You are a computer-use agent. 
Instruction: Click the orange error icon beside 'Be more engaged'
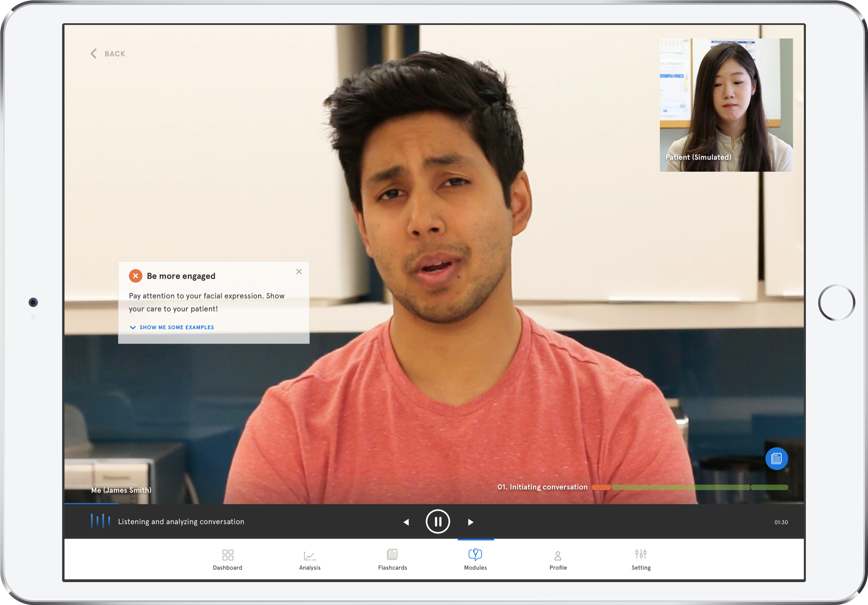136,276
